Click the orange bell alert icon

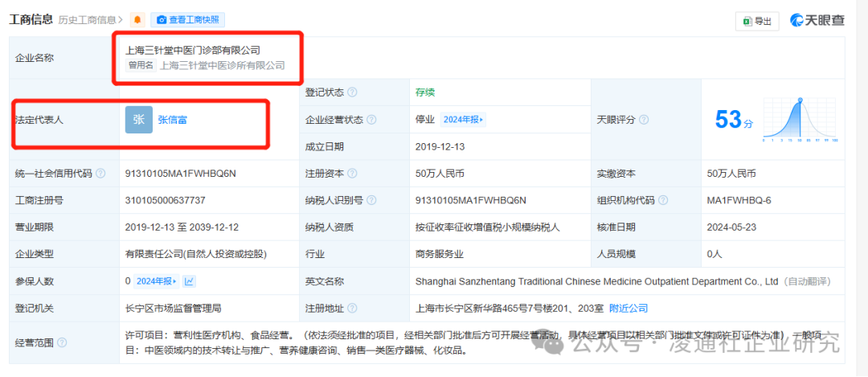click(137, 20)
